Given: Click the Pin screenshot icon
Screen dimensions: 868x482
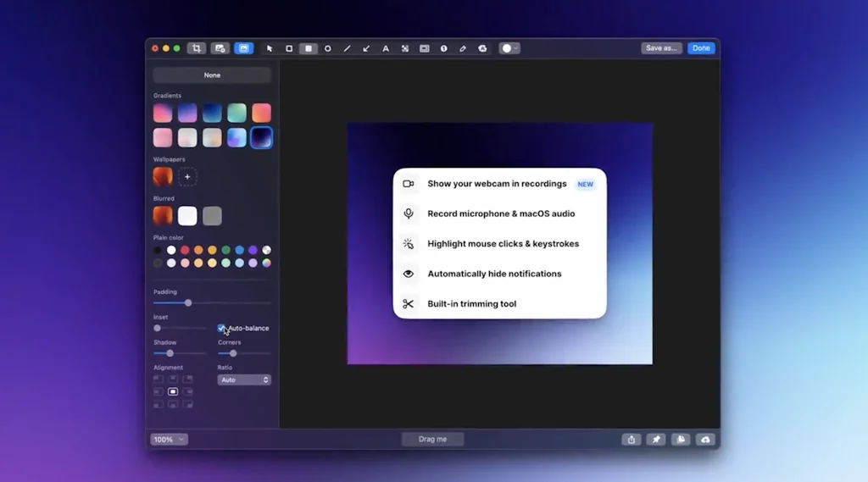Looking at the screenshot, I should 656,440.
